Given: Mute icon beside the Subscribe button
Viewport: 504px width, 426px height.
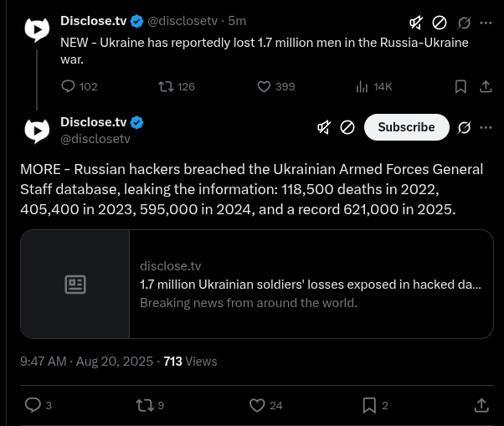Looking at the screenshot, I should (x=324, y=127).
